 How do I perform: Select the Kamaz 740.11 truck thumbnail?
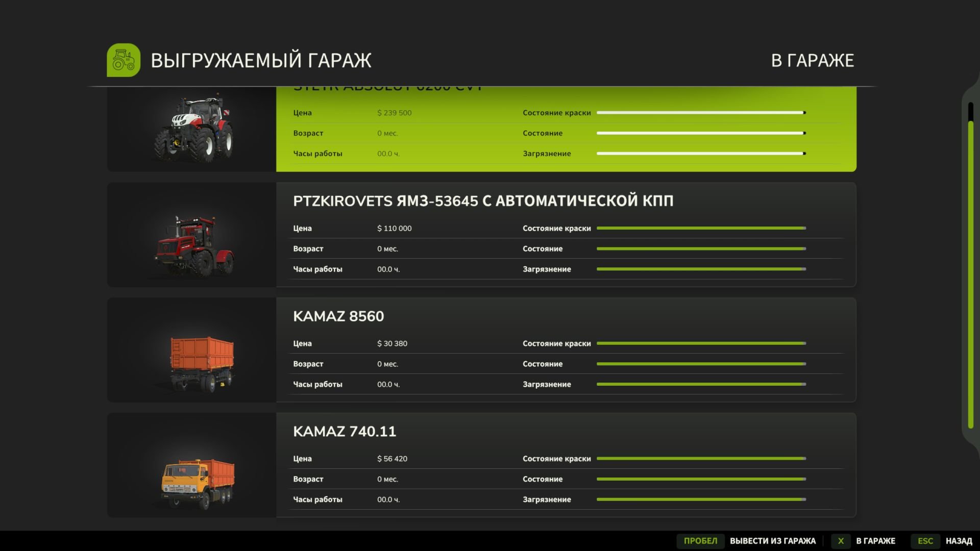191,465
